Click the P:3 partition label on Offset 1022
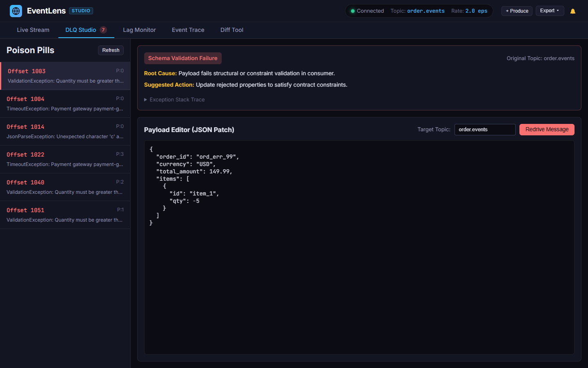 (x=120, y=154)
